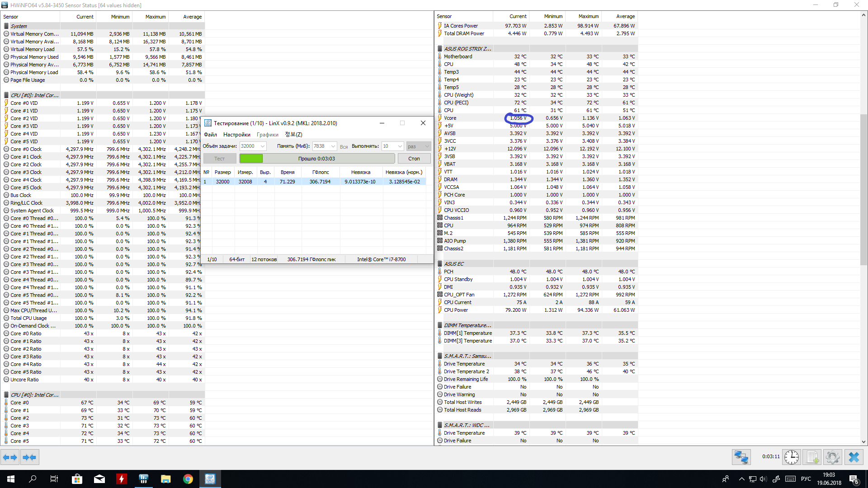This screenshot has width=868, height=488.
Task: Open the run count 10 dropdown
Action: coord(400,146)
